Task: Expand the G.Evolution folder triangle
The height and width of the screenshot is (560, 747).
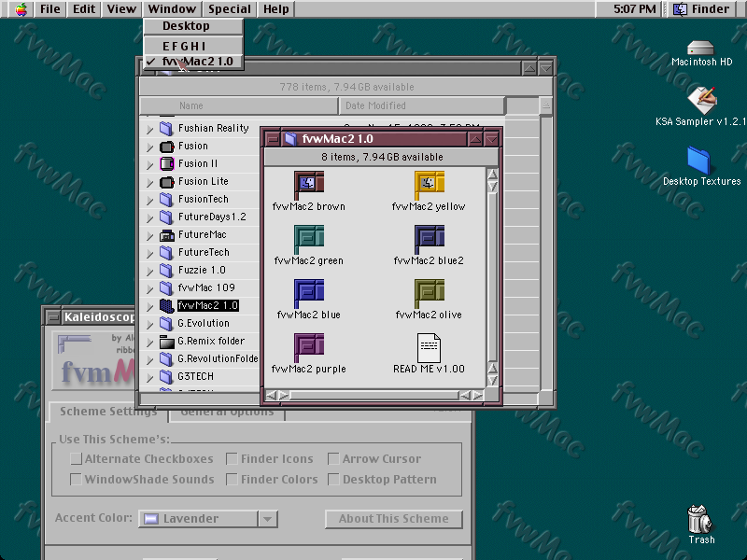Action: click(x=149, y=324)
